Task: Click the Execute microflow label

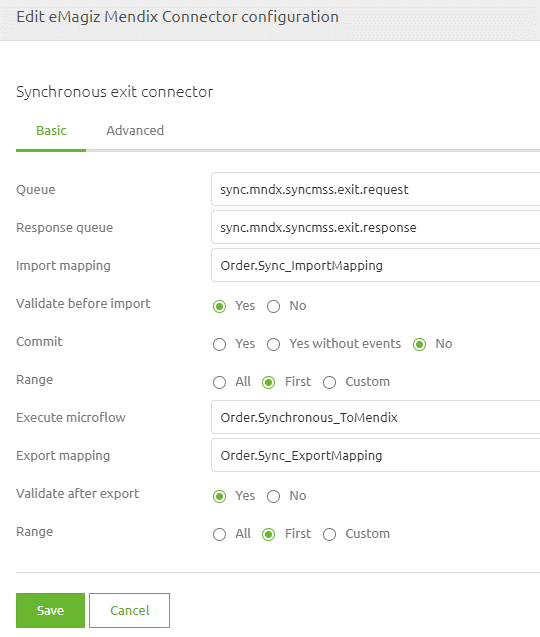Action: [x=71, y=418]
